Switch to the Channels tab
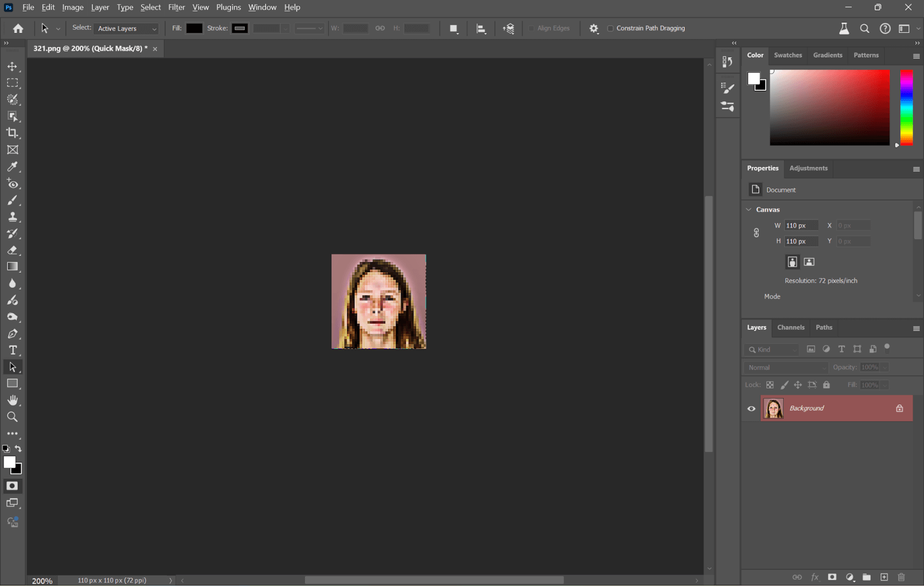Screen dimensions: 924x586 pyautogui.click(x=791, y=327)
